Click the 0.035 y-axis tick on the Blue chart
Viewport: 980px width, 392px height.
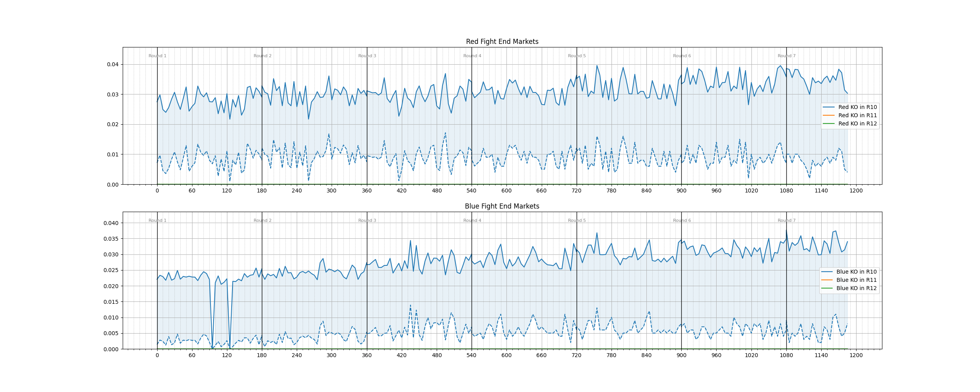111,239
